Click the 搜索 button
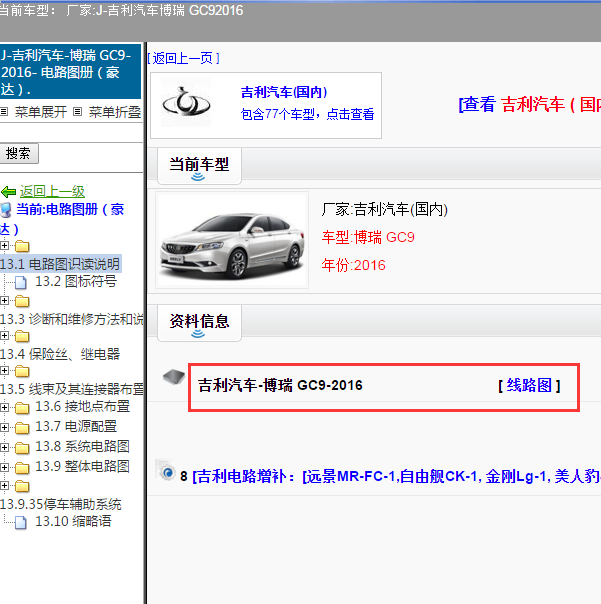Image resolution: width=601 pixels, height=604 pixels. (x=18, y=153)
